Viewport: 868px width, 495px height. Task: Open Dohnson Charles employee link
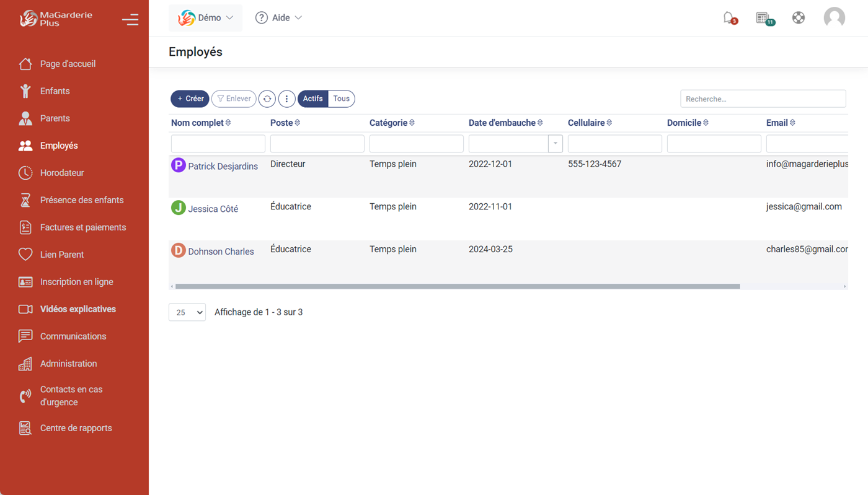click(x=221, y=252)
